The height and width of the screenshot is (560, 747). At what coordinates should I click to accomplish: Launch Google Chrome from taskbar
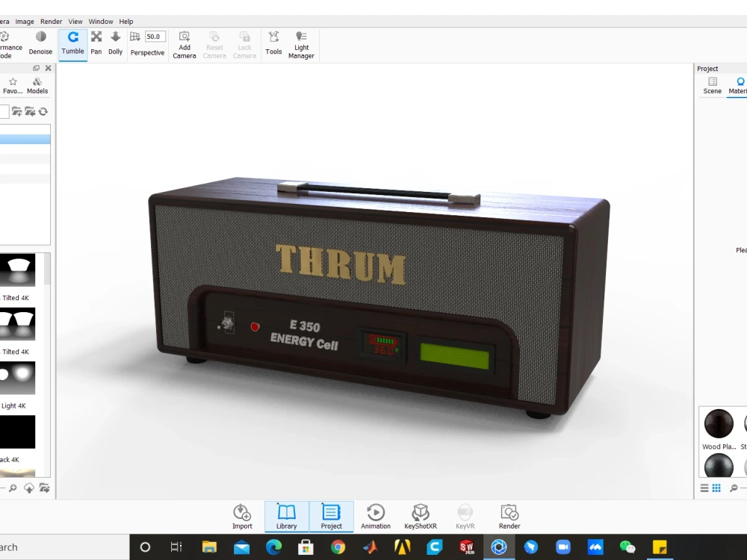coord(338,547)
